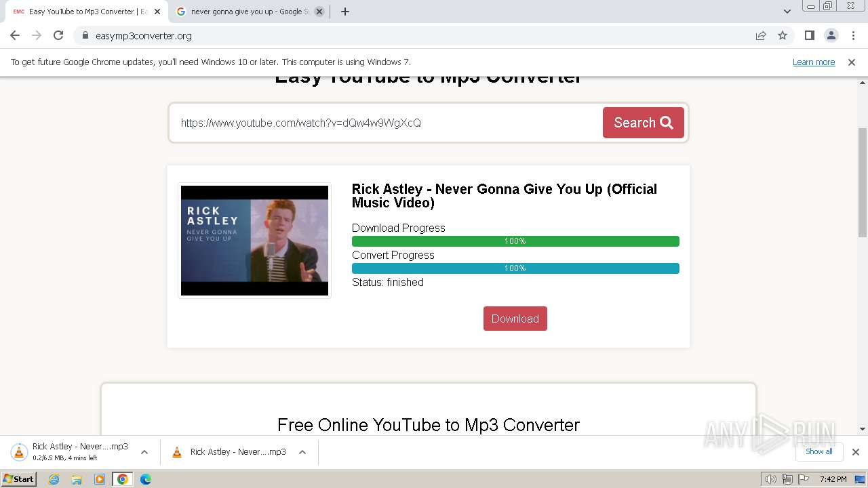
Task: Dismiss the Chrome update notification bar
Action: pos(852,62)
